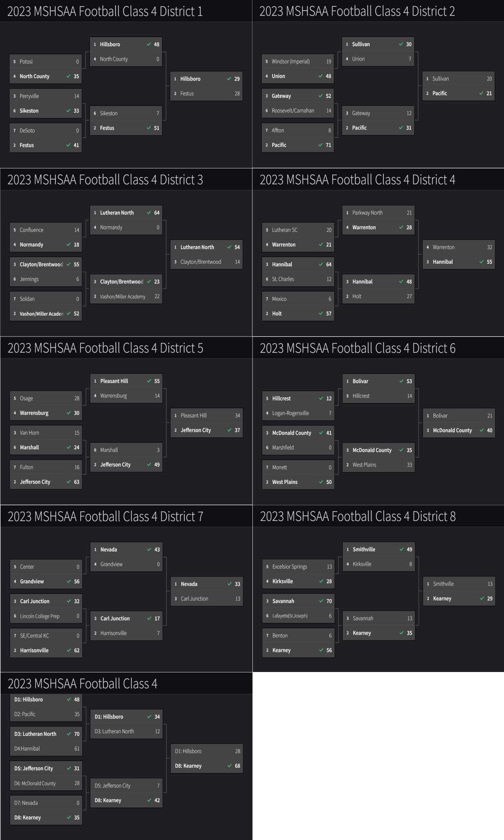504x840 pixels.
Task: Select the Parkway North team entry
Action: pyautogui.click(x=378, y=213)
